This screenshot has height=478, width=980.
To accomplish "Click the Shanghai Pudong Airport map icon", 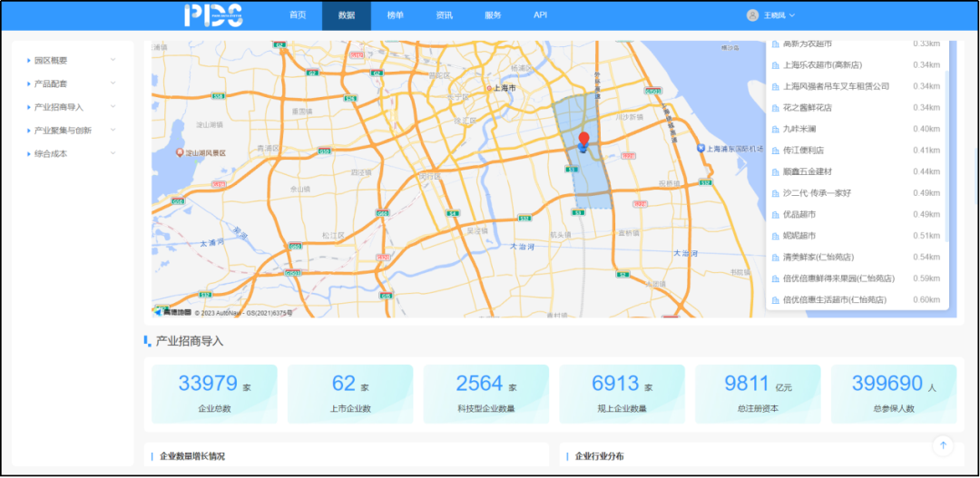I will (701, 148).
